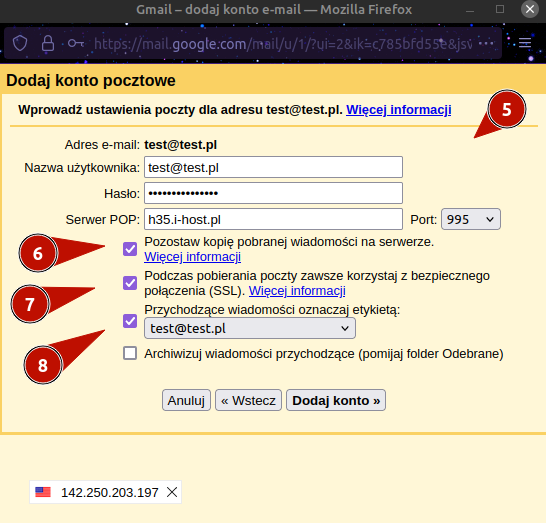The image size is (546, 523).
Task: Open the Firefox hamburger menu
Action: pos(525,43)
